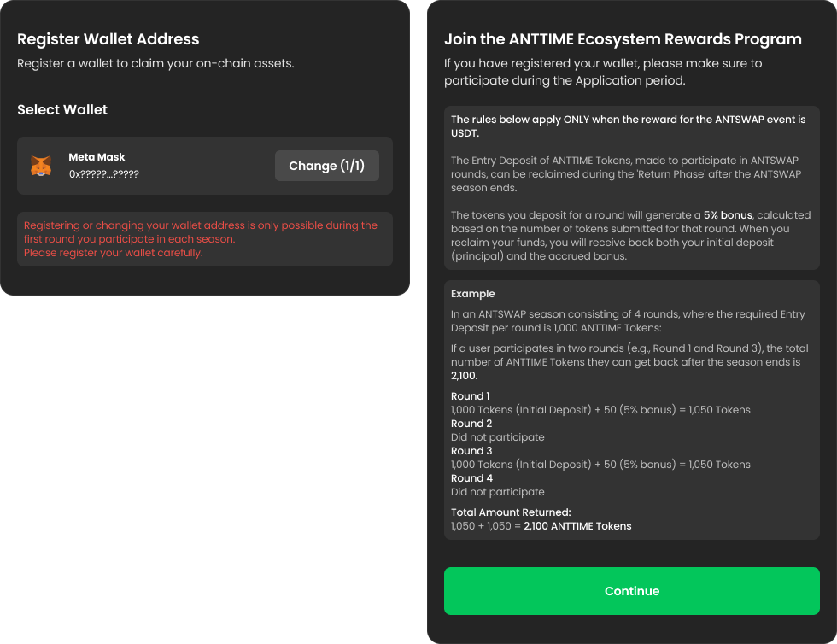This screenshot has width=837, height=644.
Task: Click the Total Amount Returned label
Action: pos(510,512)
